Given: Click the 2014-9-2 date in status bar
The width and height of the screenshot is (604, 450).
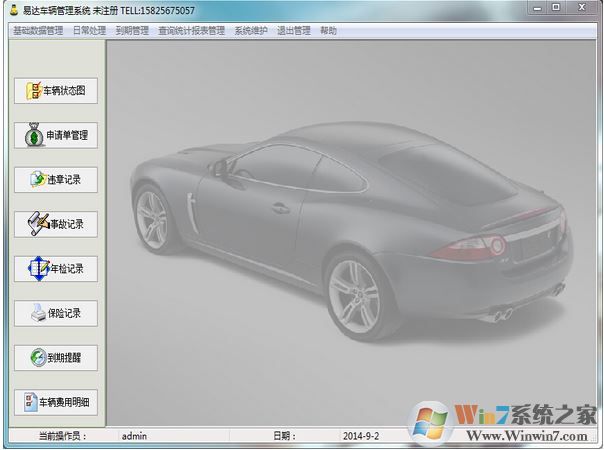Looking at the screenshot, I should pyautogui.click(x=358, y=436).
